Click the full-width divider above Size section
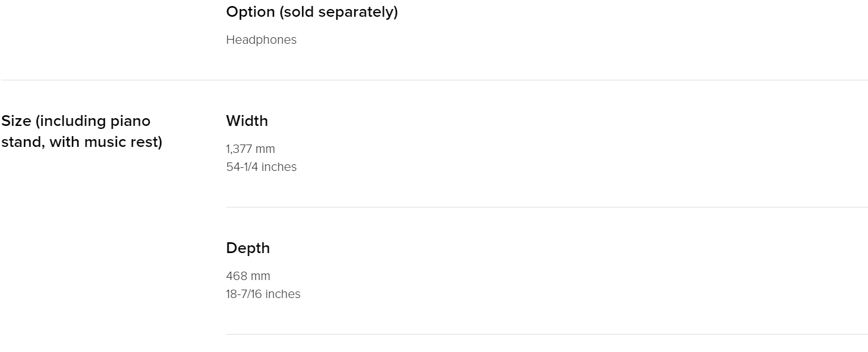Image resolution: width=868 pixels, height=352 pixels. (434, 80)
